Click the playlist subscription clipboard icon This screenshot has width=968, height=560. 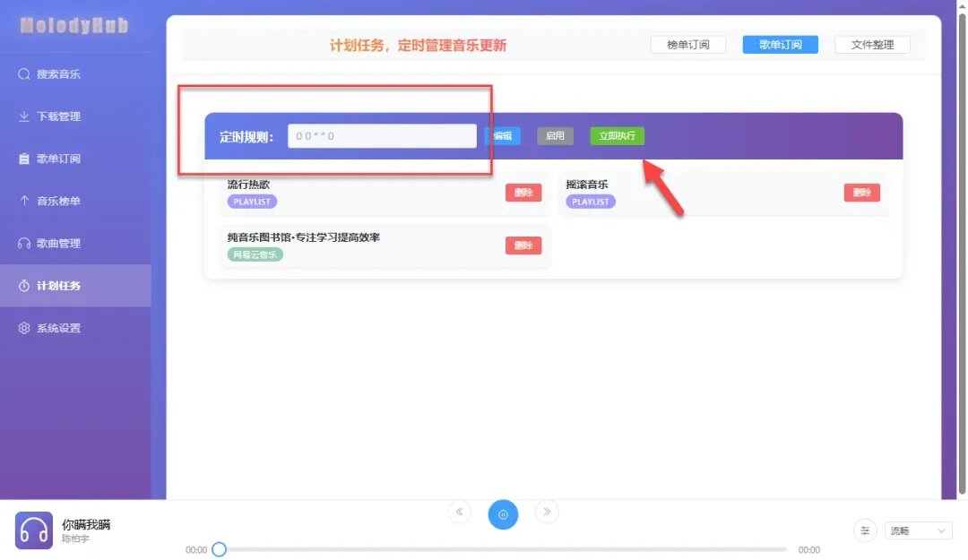pos(24,159)
